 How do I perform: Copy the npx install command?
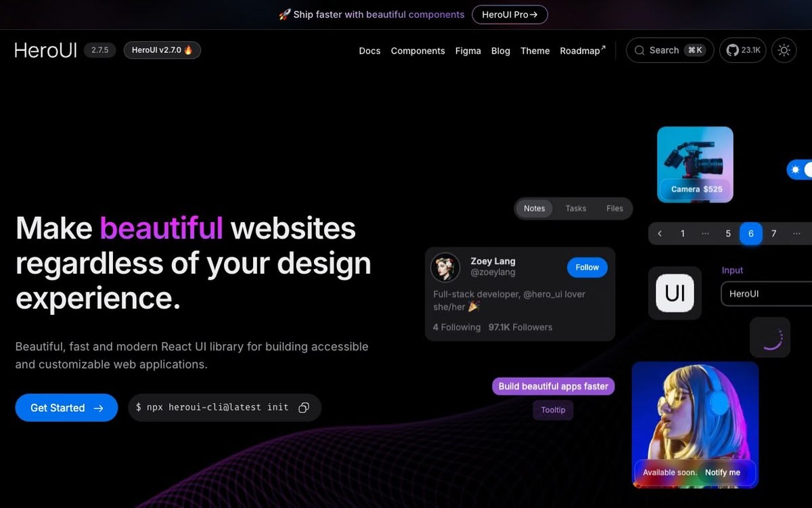[304, 408]
